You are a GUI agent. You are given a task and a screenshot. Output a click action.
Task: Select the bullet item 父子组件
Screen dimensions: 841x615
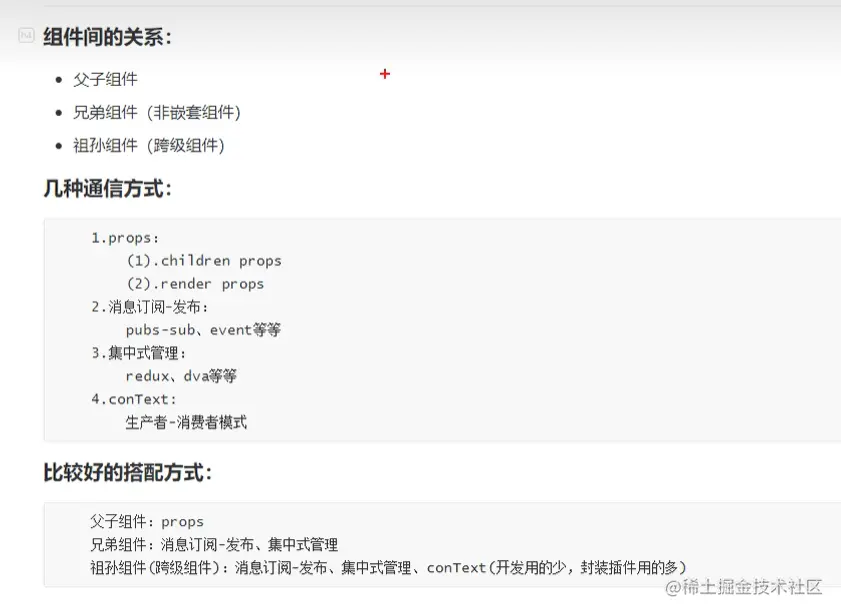point(106,79)
